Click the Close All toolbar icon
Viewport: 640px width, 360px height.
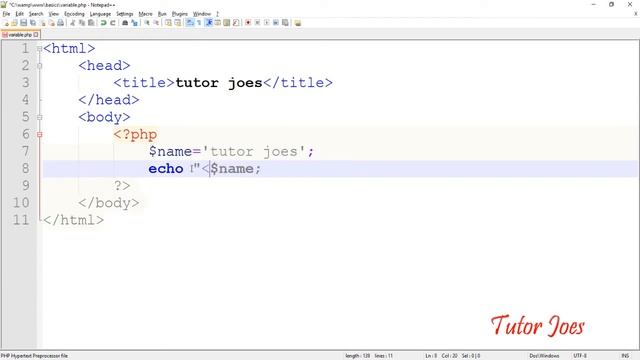pyautogui.click(x=52, y=23)
